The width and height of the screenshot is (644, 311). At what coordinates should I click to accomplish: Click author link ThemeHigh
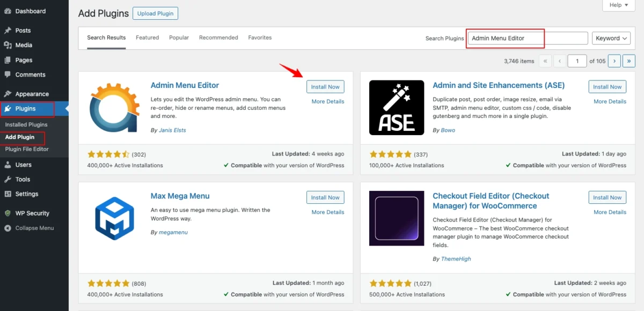[455, 258]
